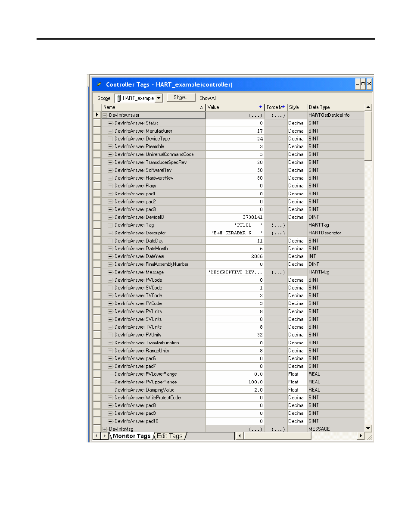Minimize the Controller Tags window

click(x=358, y=84)
